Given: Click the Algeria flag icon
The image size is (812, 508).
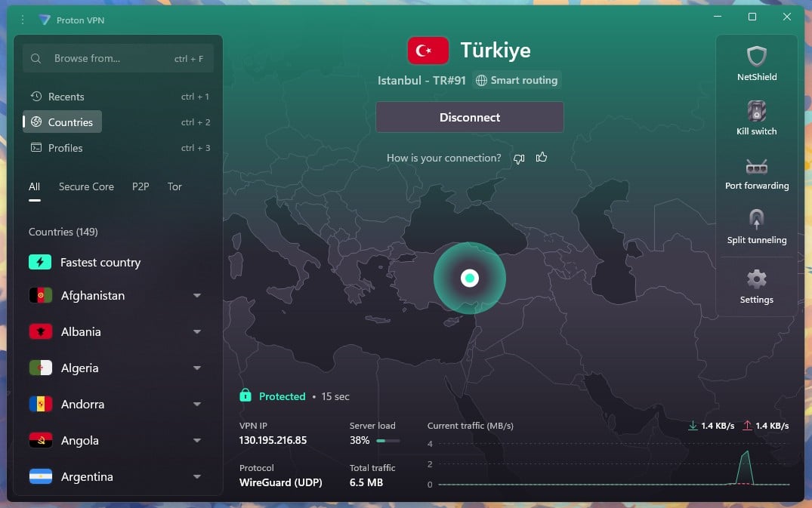Looking at the screenshot, I should click(x=40, y=368).
